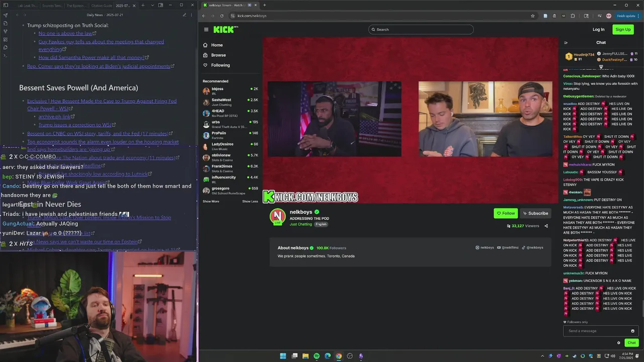Go to Home in Kick sidebar
644x362 pixels.
coord(217,45)
